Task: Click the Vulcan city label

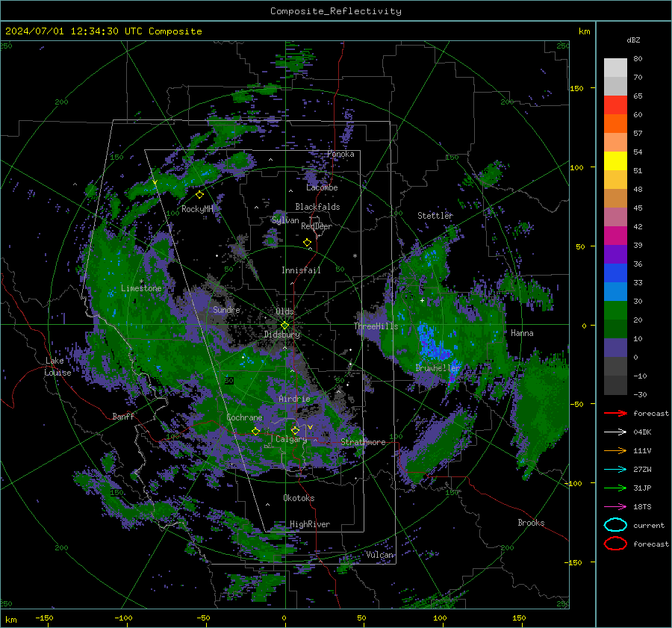Action: tap(379, 555)
